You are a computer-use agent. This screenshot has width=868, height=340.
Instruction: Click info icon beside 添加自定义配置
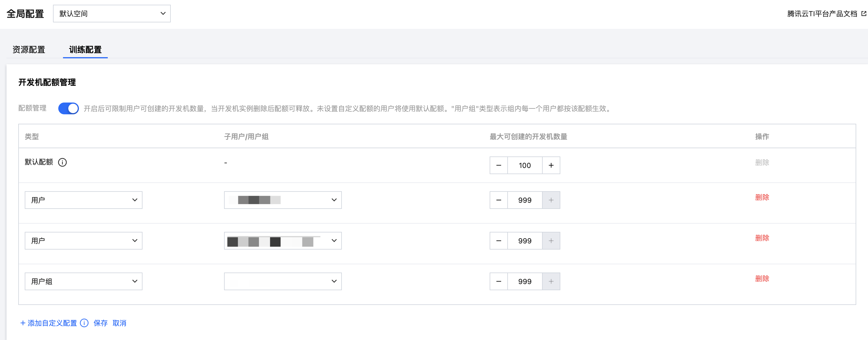point(84,323)
